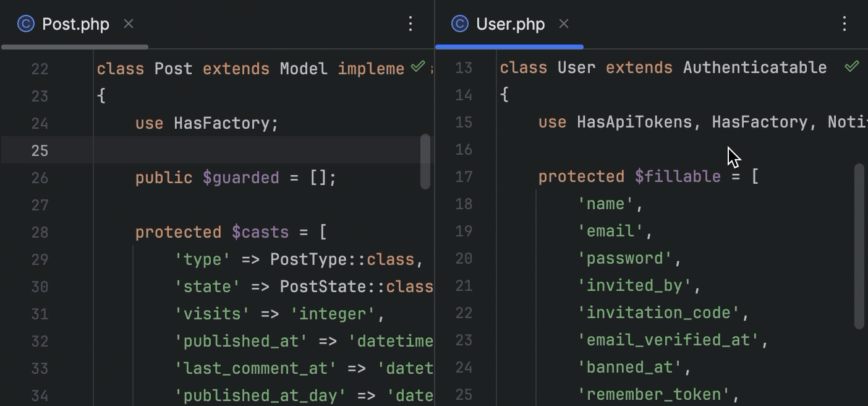The width and height of the screenshot is (868, 406).
Task: Switch to the Post.php tab
Action: [74, 24]
